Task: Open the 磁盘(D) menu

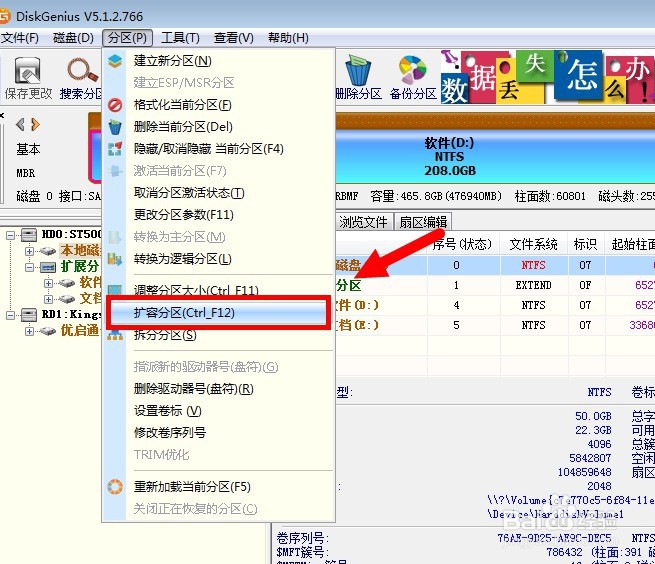Action: click(74, 38)
